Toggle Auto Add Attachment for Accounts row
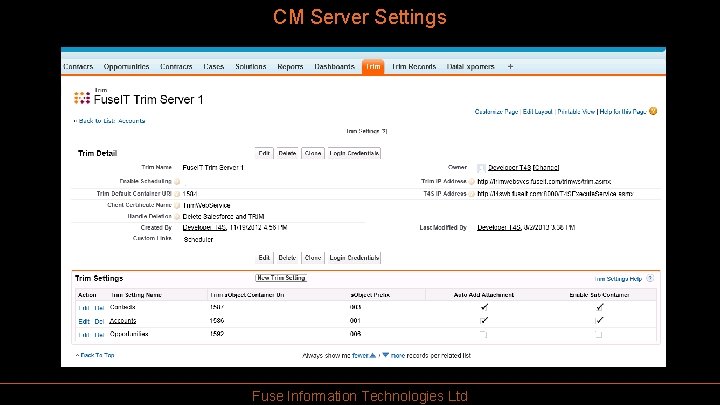720x405 pixels. [x=484, y=320]
